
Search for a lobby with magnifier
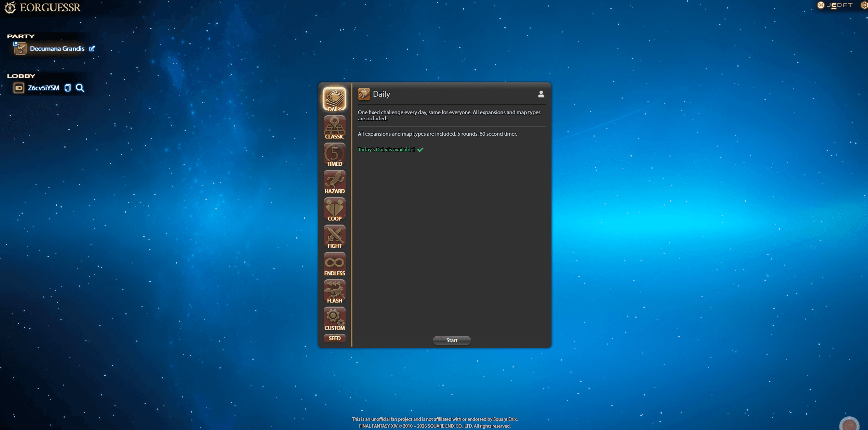click(80, 88)
